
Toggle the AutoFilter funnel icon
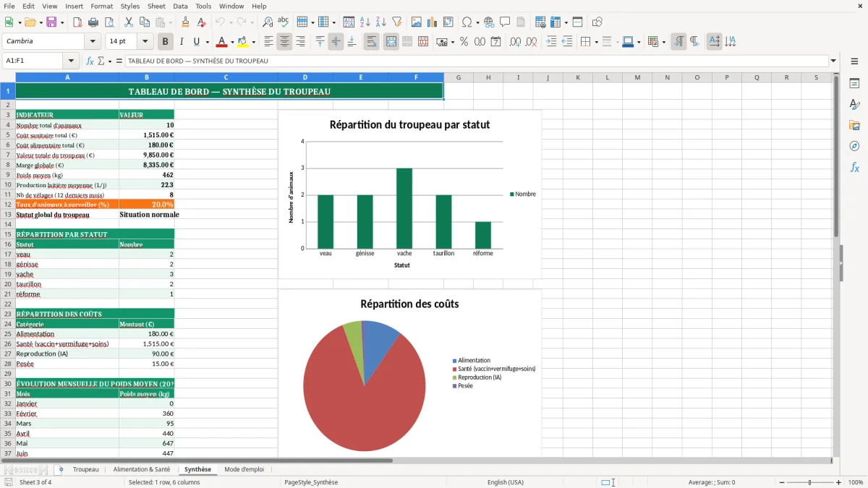click(x=397, y=22)
